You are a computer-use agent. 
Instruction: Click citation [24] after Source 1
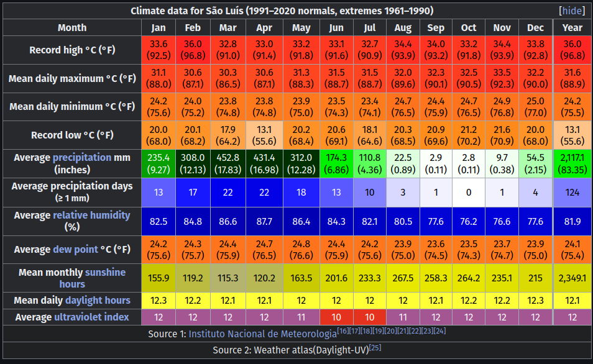point(440,330)
